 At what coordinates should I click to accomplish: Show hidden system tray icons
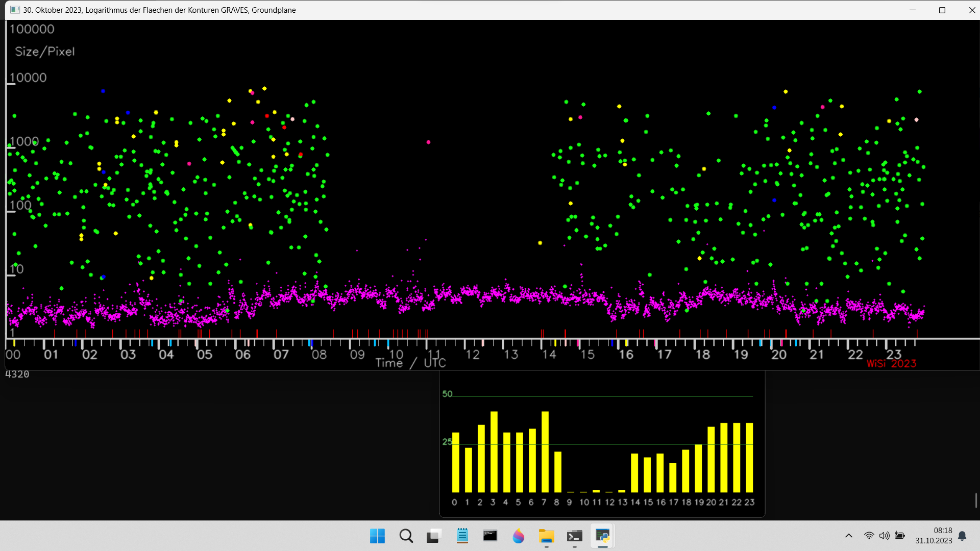tap(849, 536)
